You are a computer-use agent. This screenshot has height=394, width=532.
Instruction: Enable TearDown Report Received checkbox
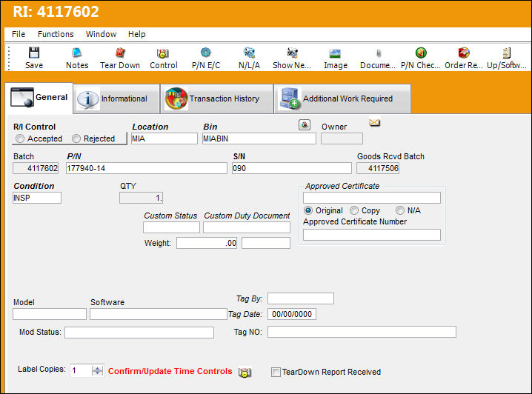(x=276, y=372)
